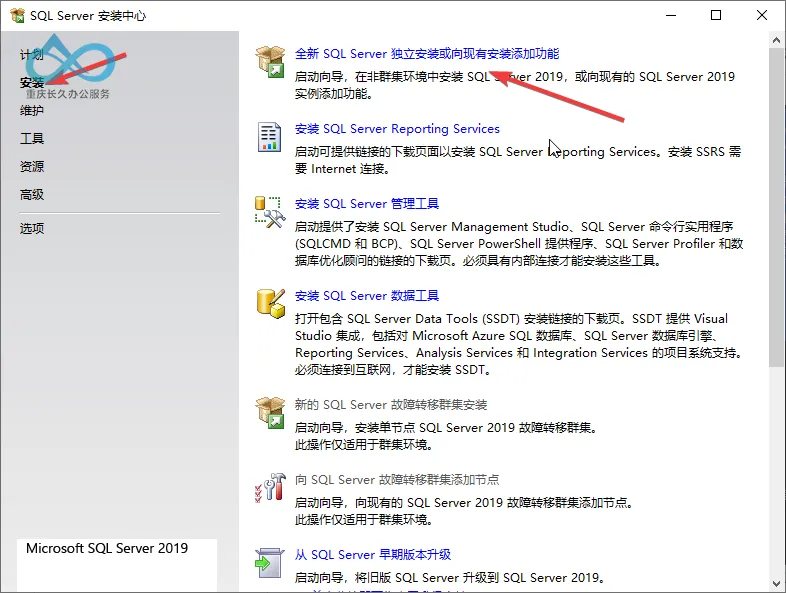Select 资源 in the left sidebar
The width and height of the screenshot is (786, 593).
click(x=32, y=166)
